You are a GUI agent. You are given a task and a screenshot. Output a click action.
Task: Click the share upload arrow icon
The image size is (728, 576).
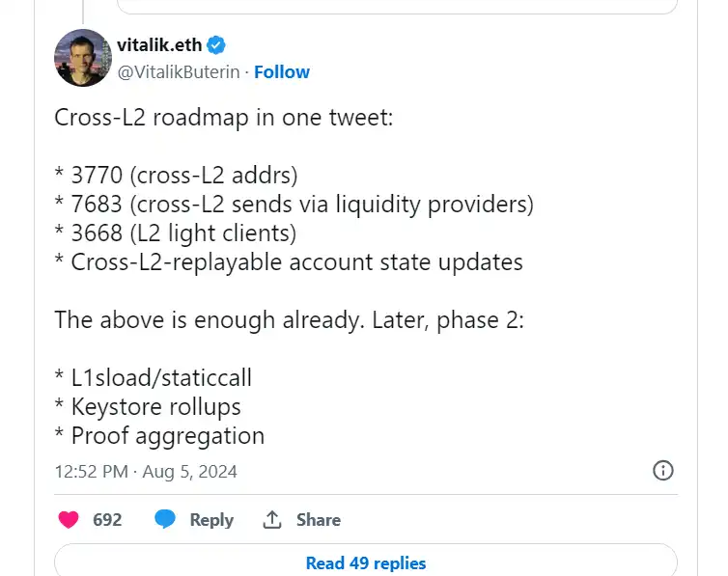point(272,519)
